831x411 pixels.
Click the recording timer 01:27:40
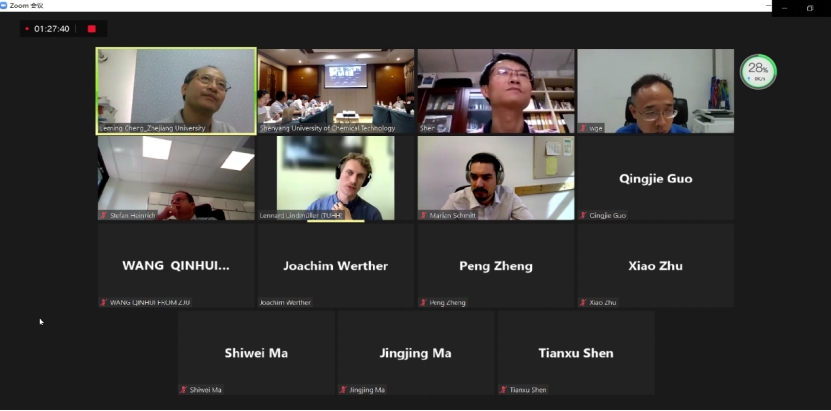point(52,29)
